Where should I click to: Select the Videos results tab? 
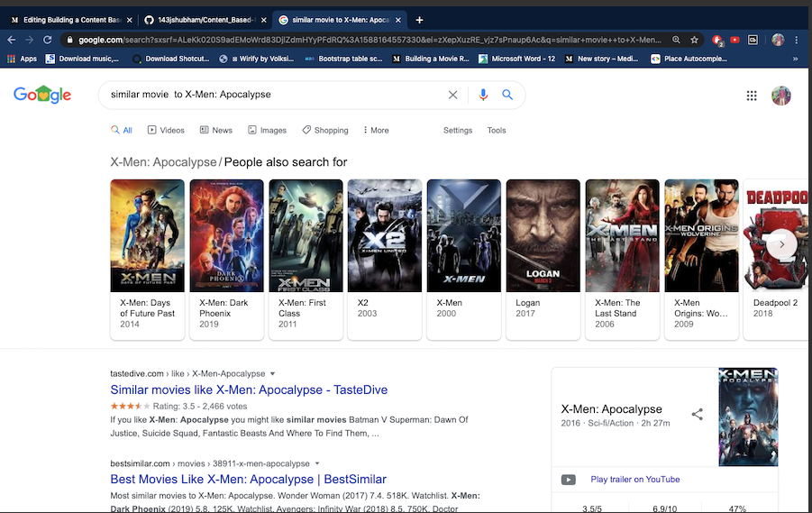166,130
